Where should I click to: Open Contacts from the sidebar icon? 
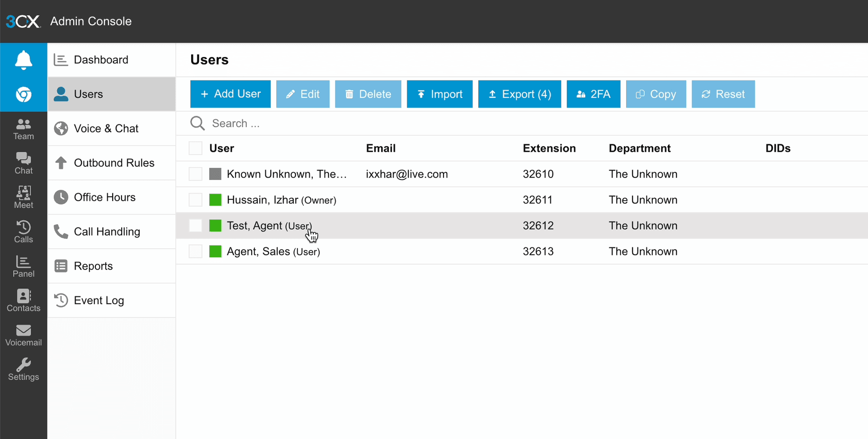[23, 299]
